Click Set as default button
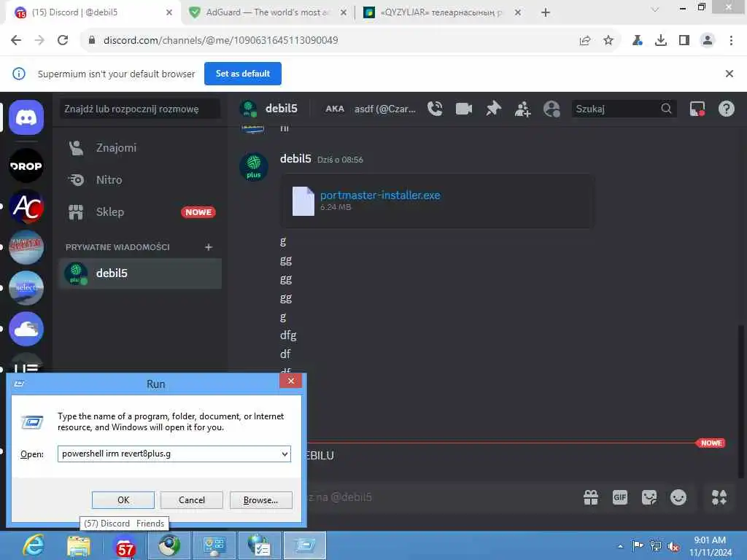The image size is (747, 560). (242, 74)
